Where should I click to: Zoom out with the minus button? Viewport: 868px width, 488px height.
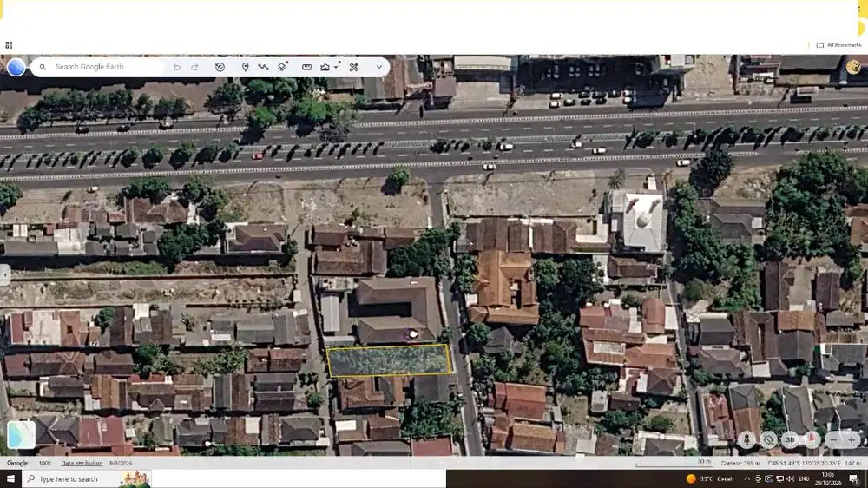click(833, 440)
